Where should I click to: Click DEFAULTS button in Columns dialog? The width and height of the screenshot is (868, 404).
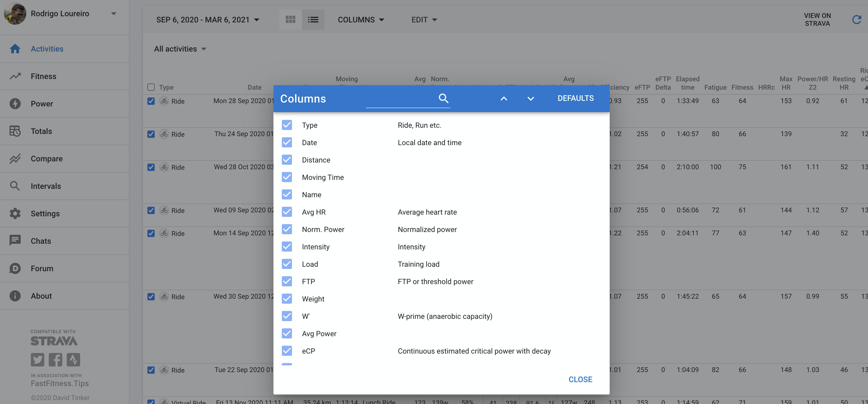[575, 98]
